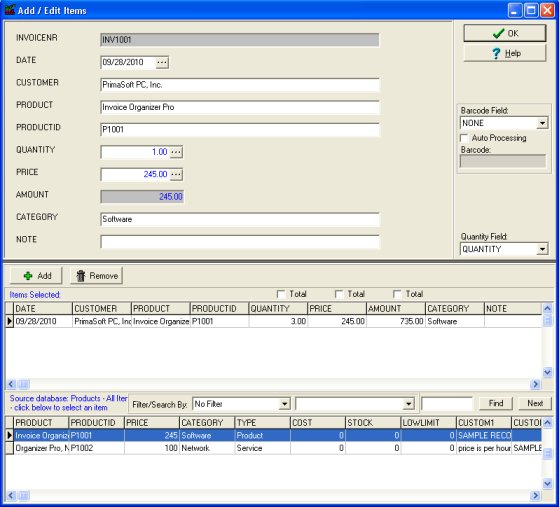
Task: Click the PRODUCTID input field
Action: (240, 130)
